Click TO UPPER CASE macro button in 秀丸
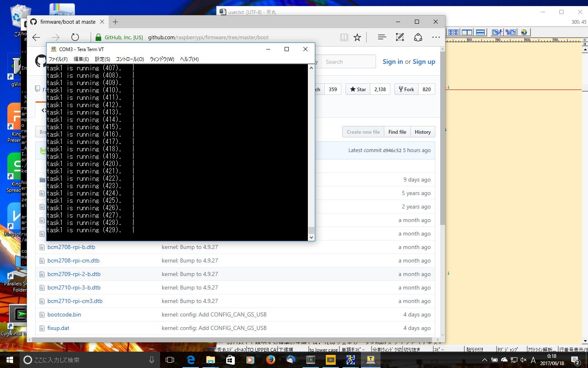 pyautogui.click(x=262, y=350)
